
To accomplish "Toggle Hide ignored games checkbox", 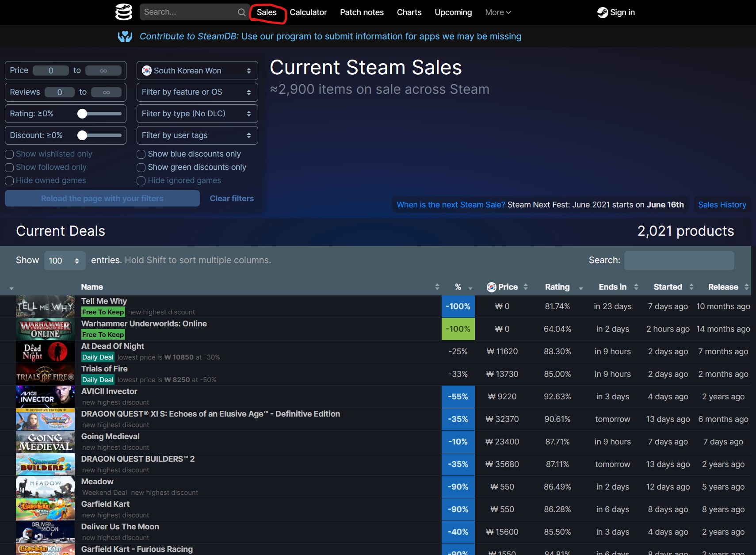I will pyautogui.click(x=141, y=181).
